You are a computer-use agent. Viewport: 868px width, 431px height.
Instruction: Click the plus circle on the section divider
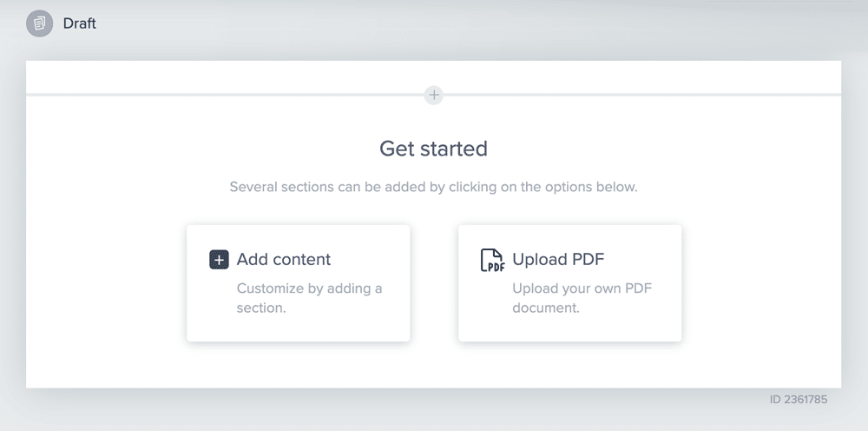tap(434, 95)
